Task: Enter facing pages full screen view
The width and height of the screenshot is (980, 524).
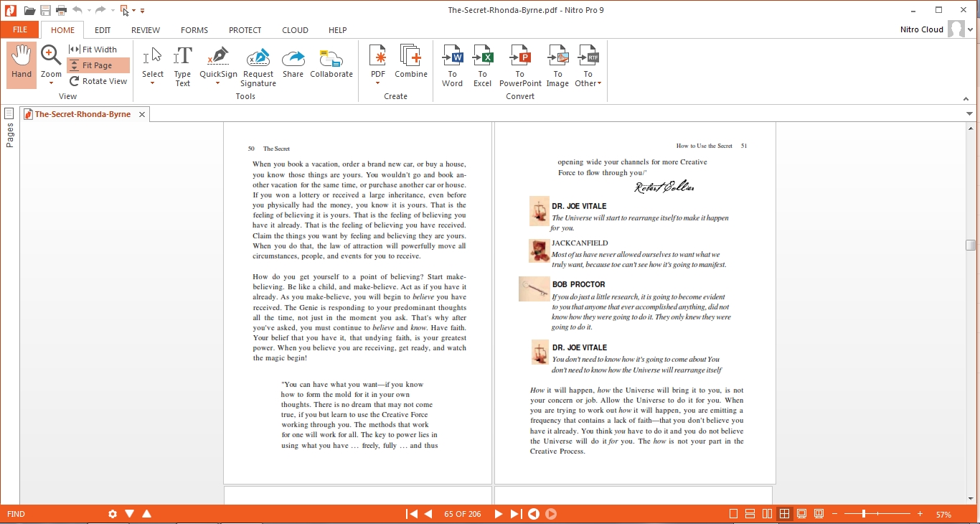Action: coord(819,514)
